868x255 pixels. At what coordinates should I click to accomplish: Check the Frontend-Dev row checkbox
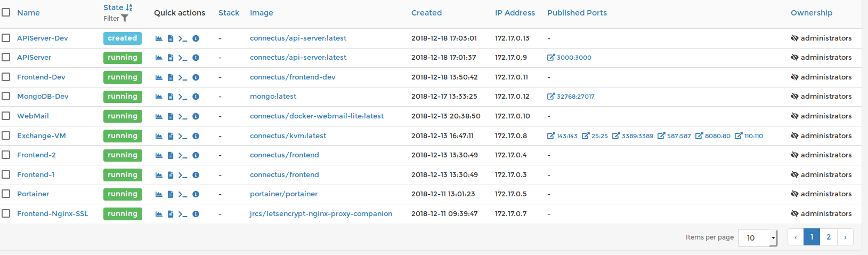pyautogui.click(x=6, y=77)
